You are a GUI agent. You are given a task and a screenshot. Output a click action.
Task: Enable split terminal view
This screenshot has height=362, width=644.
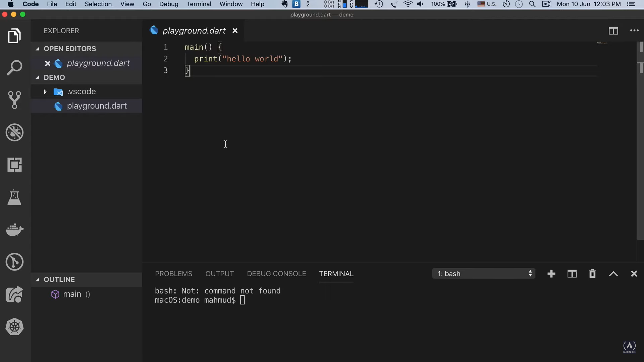pos(572,274)
